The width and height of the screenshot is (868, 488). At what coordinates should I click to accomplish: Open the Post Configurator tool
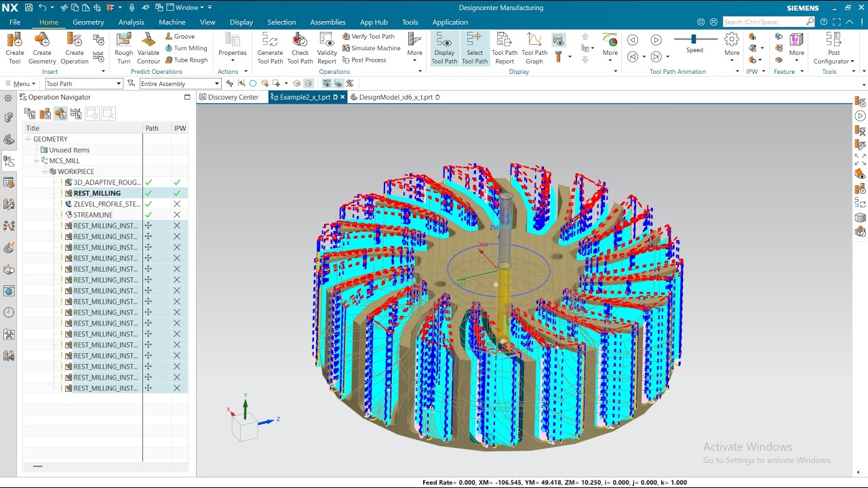(x=833, y=48)
